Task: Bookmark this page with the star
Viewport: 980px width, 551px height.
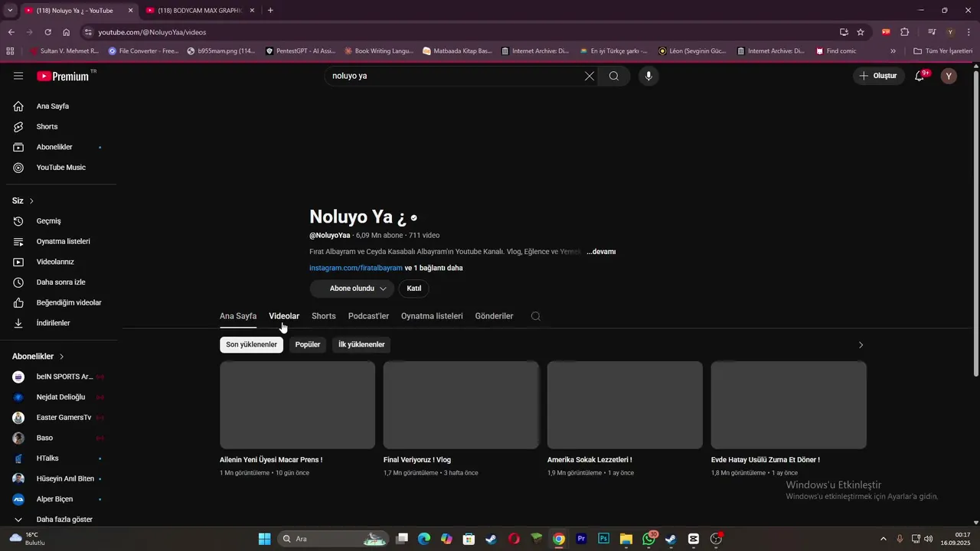Action: 861,32
